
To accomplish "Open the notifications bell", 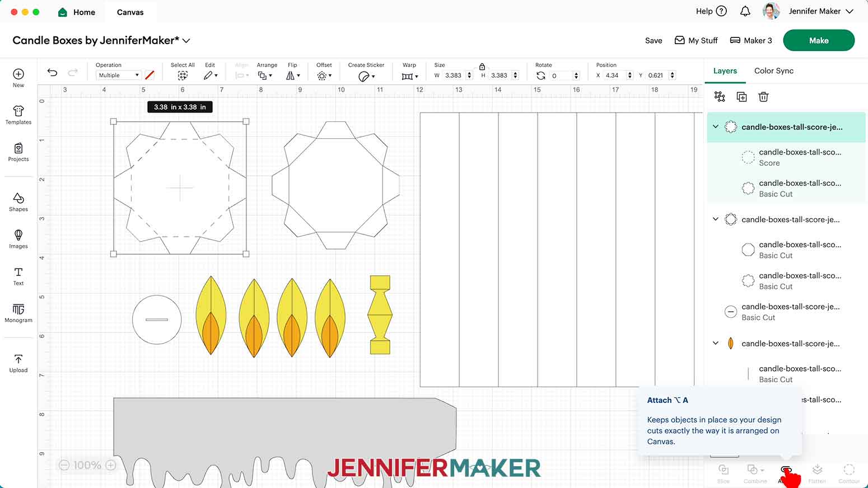I will pos(745,11).
